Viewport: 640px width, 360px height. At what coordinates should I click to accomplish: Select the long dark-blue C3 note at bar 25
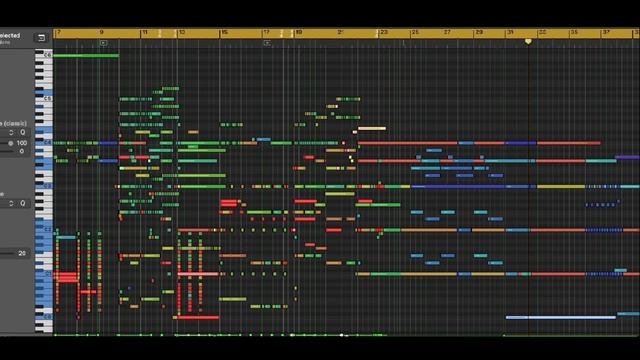(459, 187)
